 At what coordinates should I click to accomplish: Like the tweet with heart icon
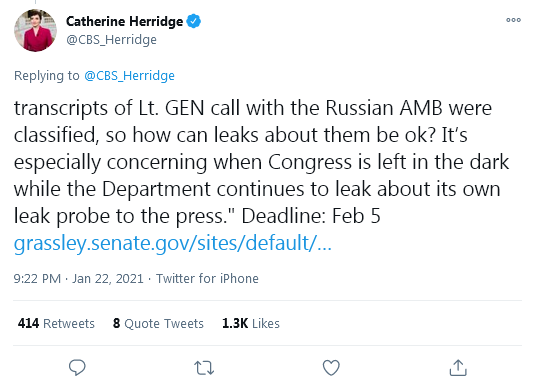[331, 368]
